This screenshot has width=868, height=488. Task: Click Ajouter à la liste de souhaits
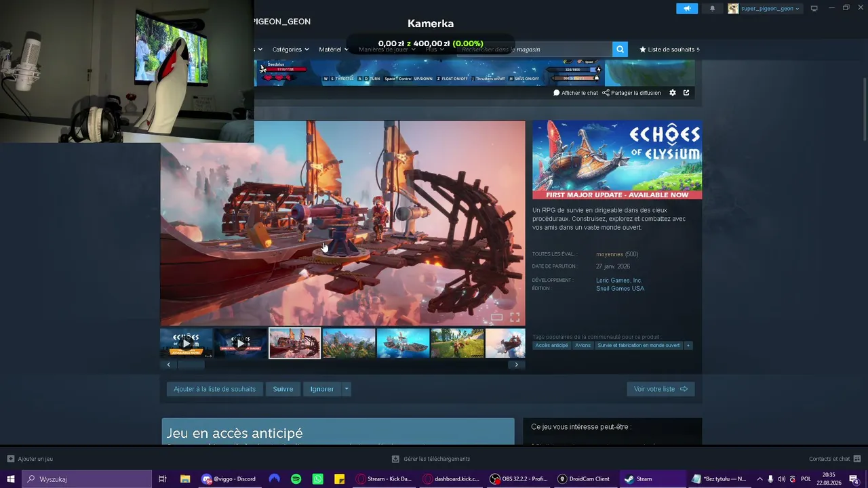pyautogui.click(x=214, y=389)
